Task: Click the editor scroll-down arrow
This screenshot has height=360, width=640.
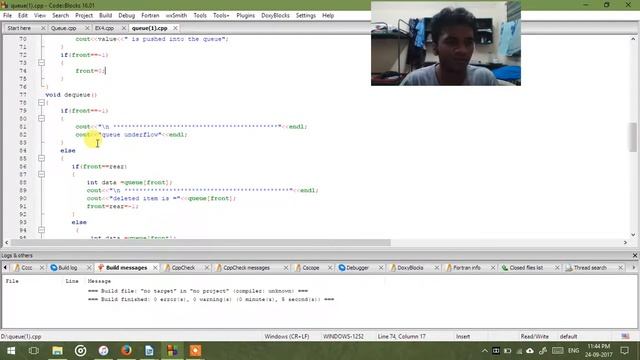Action: (633, 235)
